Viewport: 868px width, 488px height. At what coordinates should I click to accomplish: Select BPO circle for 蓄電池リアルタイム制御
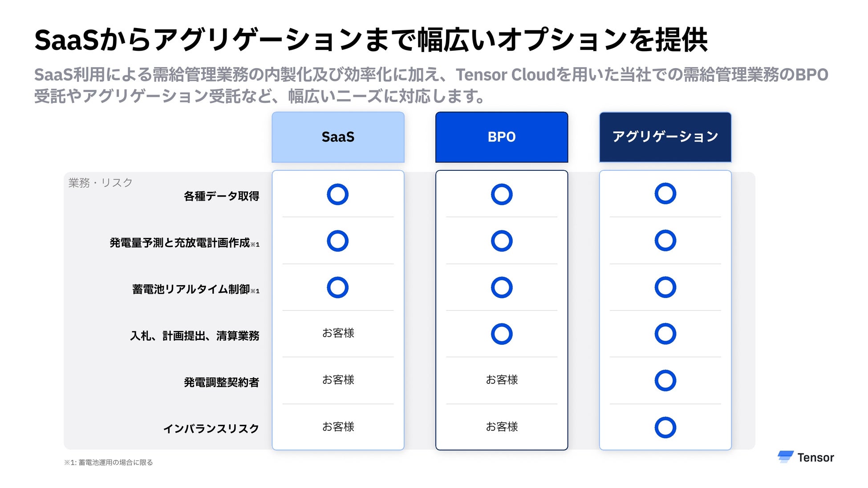[x=502, y=287]
